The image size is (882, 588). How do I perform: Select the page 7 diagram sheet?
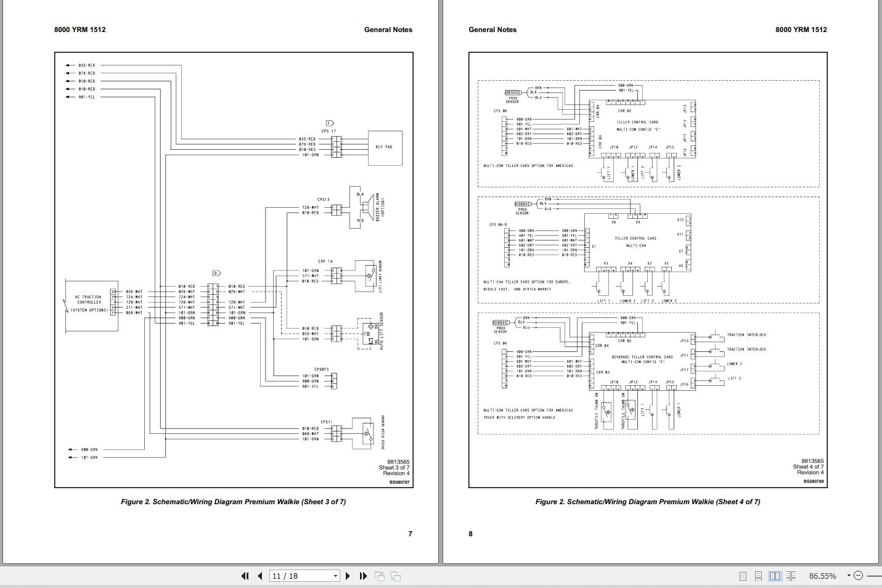coord(234,271)
